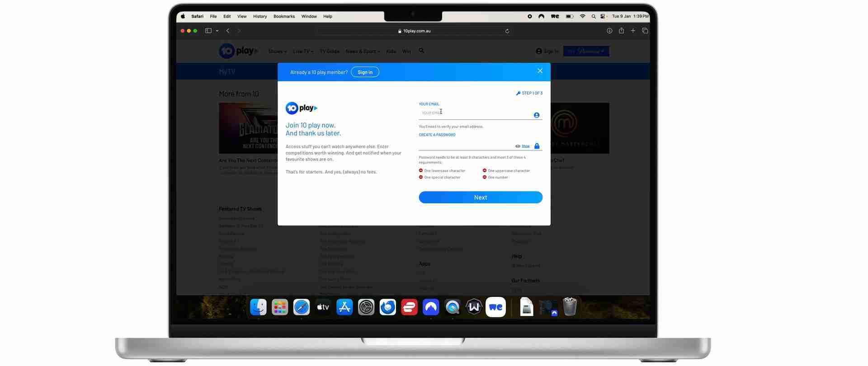
Task: Click Sign in button in dialog header
Action: pos(365,72)
